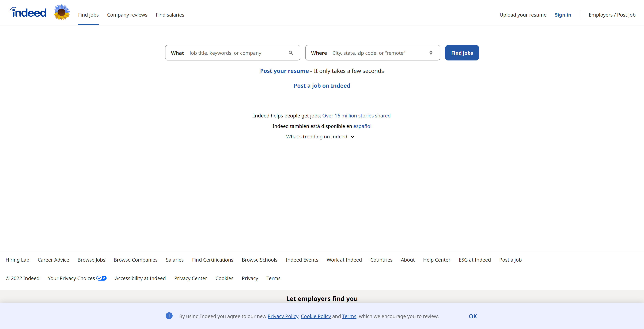The image size is (644, 329).
Task: Open Privacy Center footer link
Action: [191, 278]
